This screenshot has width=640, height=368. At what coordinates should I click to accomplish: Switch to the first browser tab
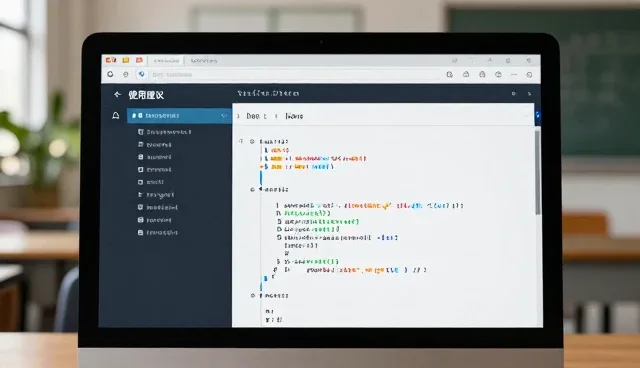pos(166,61)
